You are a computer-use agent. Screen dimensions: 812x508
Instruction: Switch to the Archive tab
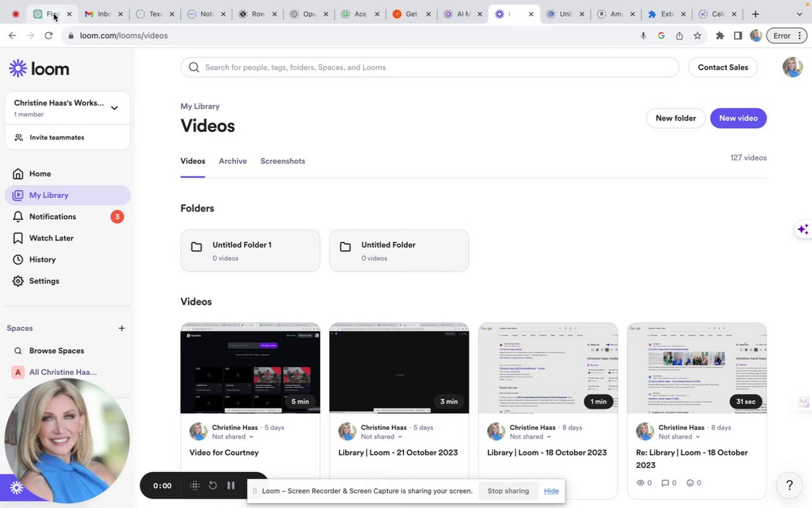coord(233,161)
